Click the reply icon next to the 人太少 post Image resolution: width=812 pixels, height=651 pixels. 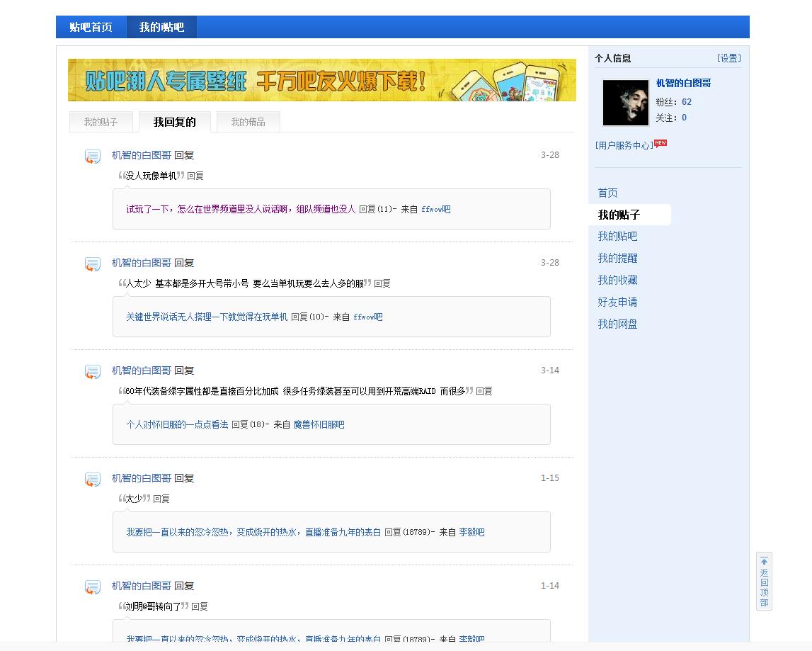(92, 264)
